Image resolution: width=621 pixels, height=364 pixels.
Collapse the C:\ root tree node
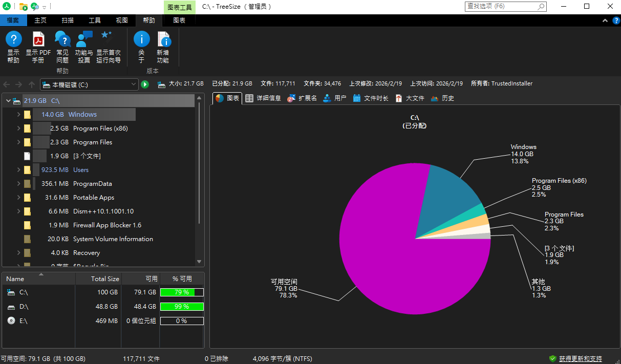coord(8,101)
